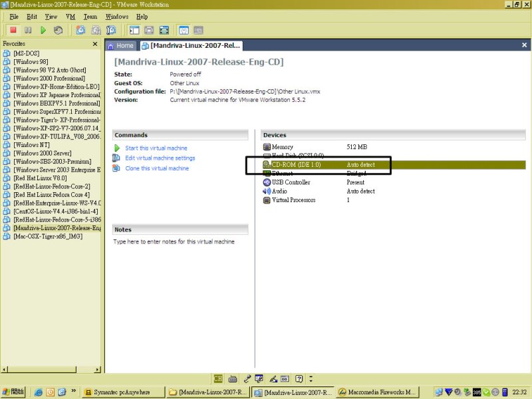Screen dimensions: 532x399
Task: Toggle the sidebar view toolbar icon
Action: coord(134,30)
